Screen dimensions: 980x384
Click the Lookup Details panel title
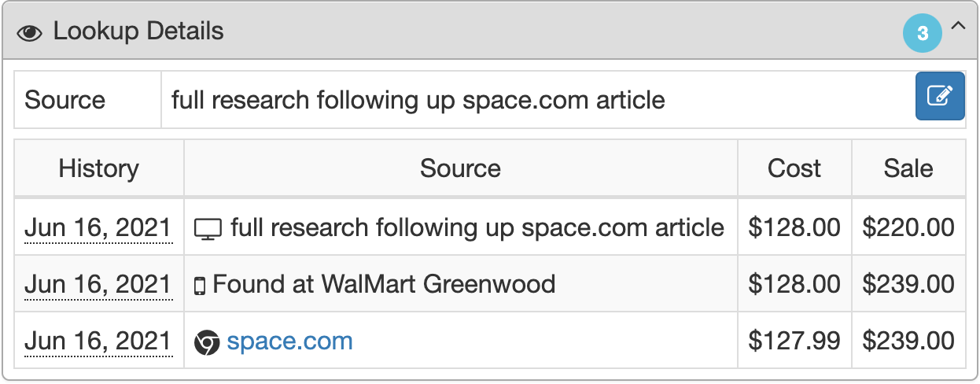click(x=138, y=31)
